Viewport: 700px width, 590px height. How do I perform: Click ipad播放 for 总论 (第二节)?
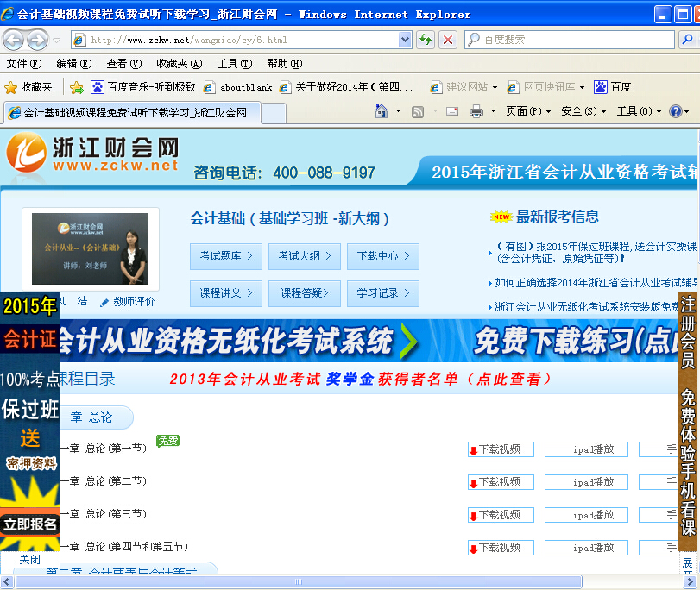tap(586, 482)
